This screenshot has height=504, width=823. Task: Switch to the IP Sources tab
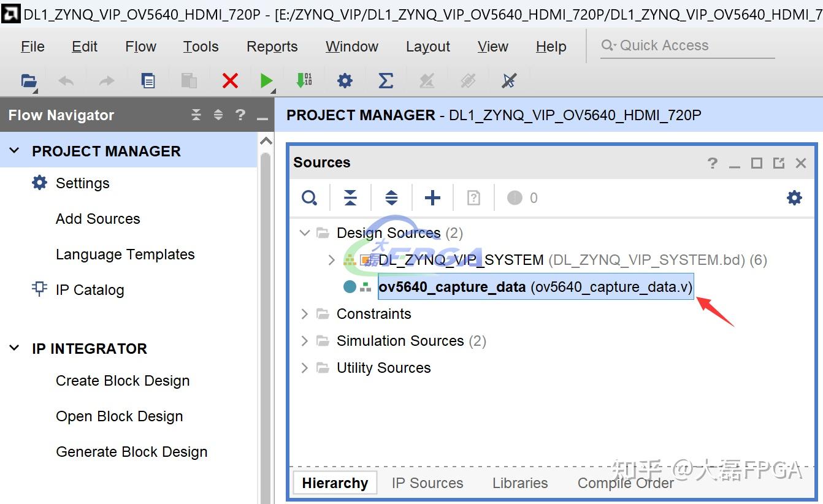point(427,483)
